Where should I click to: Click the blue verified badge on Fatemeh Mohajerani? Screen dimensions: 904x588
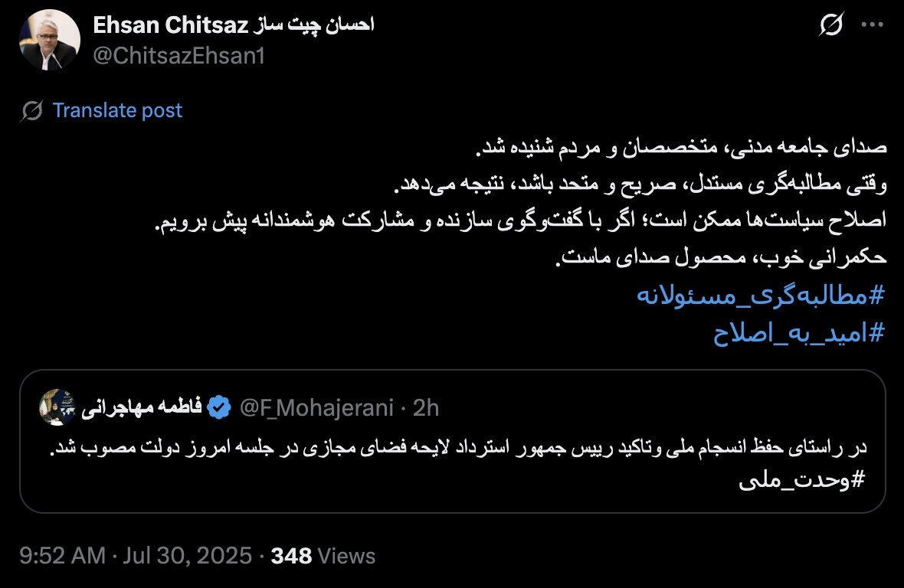tap(221, 408)
